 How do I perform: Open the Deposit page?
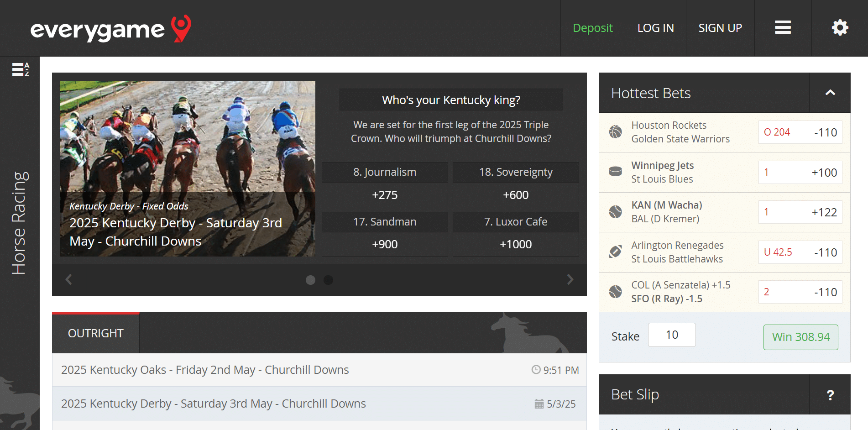[592, 28]
